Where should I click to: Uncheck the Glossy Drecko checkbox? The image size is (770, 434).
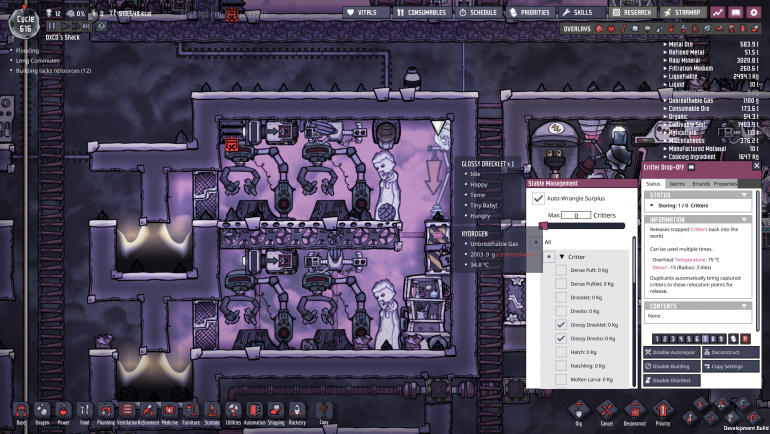click(x=561, y=338)
